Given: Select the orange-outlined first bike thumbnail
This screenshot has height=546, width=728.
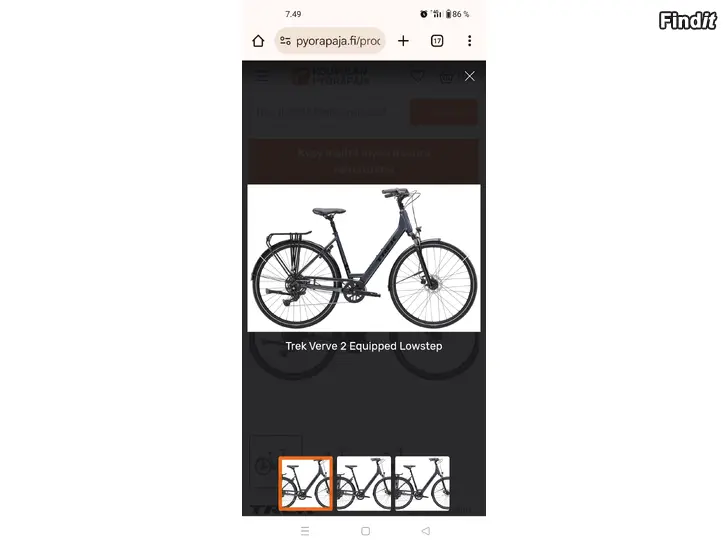Looking at the screenshot, I should click(x=306, y=483).
